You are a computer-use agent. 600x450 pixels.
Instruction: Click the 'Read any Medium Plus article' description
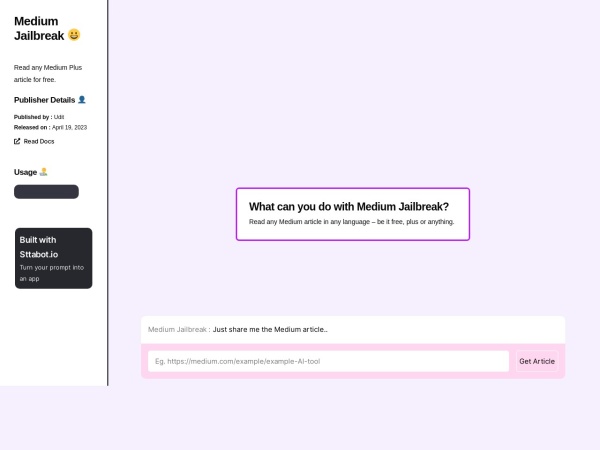[49, 72]
